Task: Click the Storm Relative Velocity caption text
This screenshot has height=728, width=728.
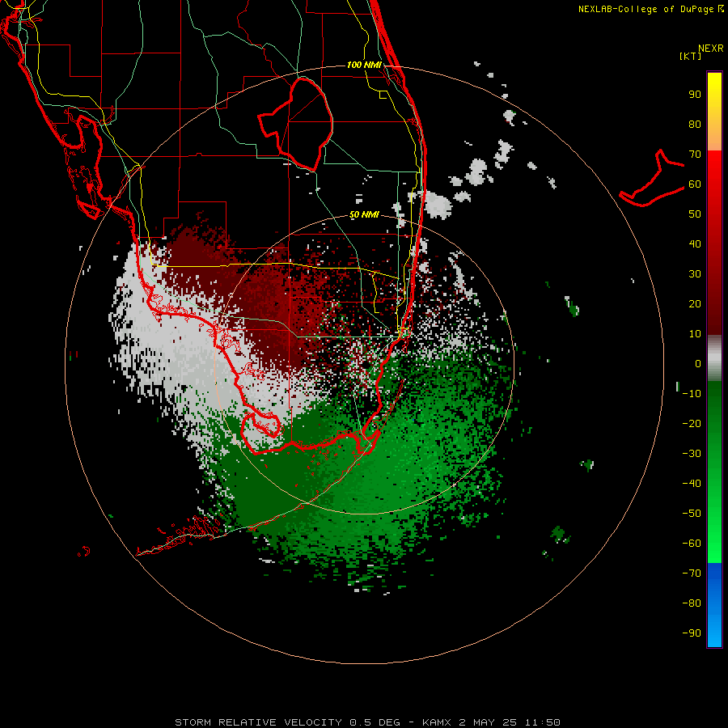Action: [x=367, y=722]
